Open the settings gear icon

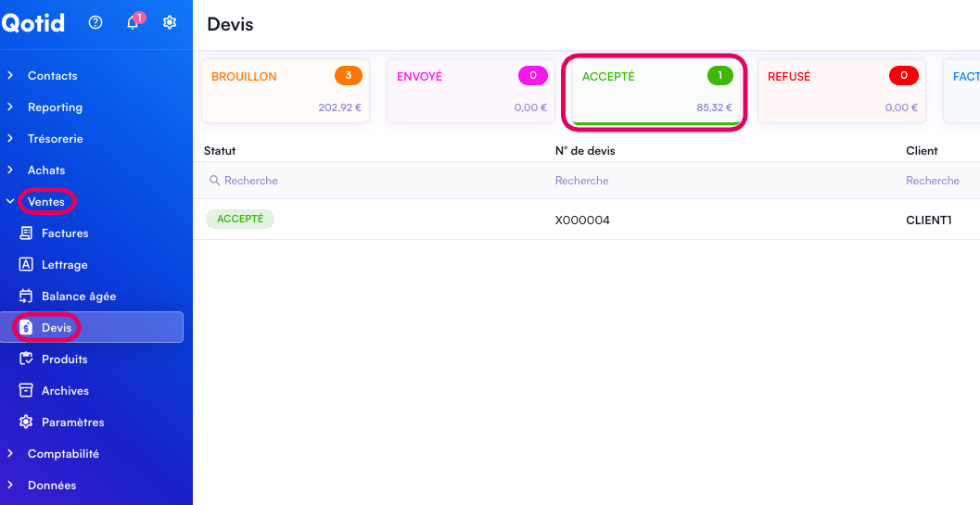pos(170,23)
